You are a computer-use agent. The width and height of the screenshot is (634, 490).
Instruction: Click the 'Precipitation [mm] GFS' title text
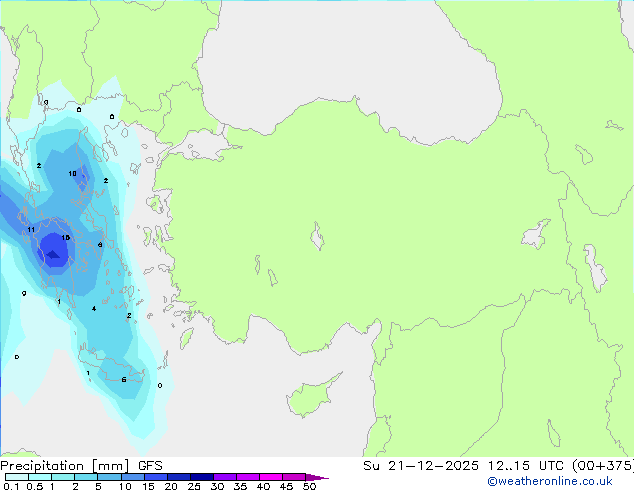pos(81,466)
